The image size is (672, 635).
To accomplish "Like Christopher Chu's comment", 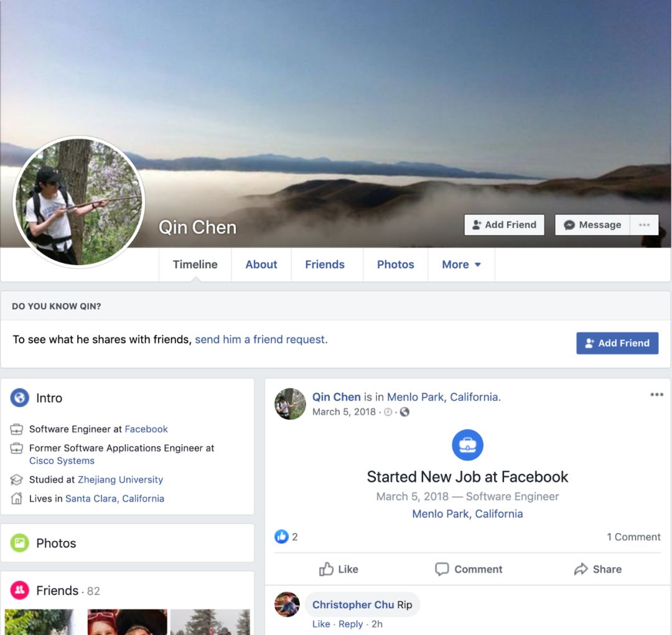I will [321, 624].
